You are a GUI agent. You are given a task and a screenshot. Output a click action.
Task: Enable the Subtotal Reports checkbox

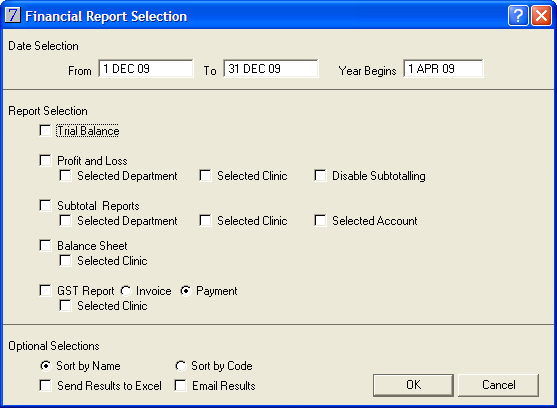tap(45, 205)
